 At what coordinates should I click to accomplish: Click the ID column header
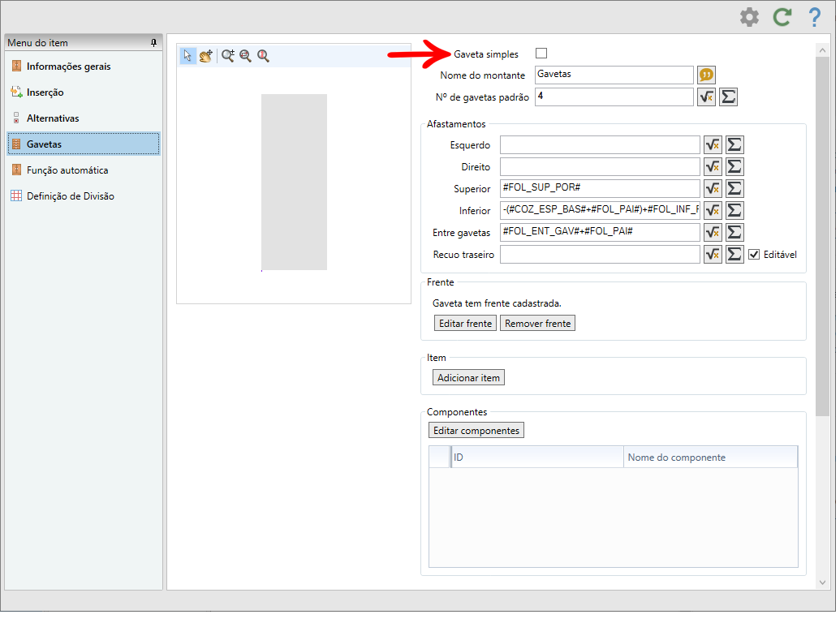tap(537, 458)
